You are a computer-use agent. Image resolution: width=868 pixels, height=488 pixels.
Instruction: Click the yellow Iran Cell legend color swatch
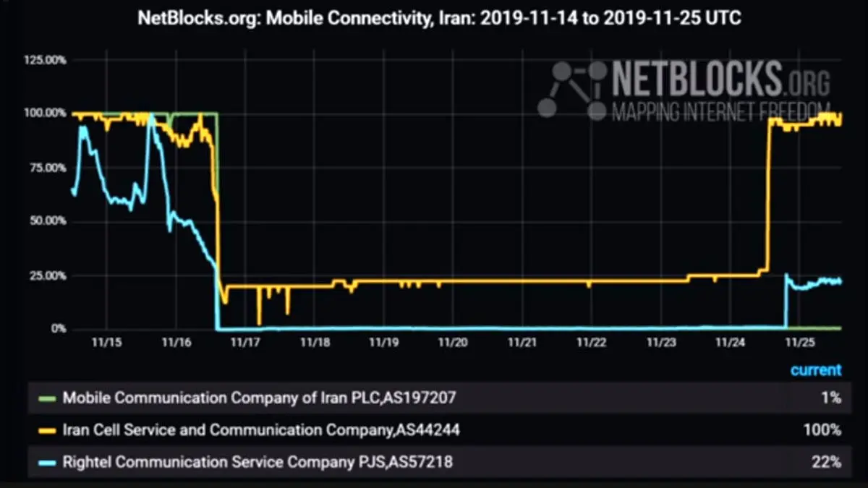(x=48, y=431)
